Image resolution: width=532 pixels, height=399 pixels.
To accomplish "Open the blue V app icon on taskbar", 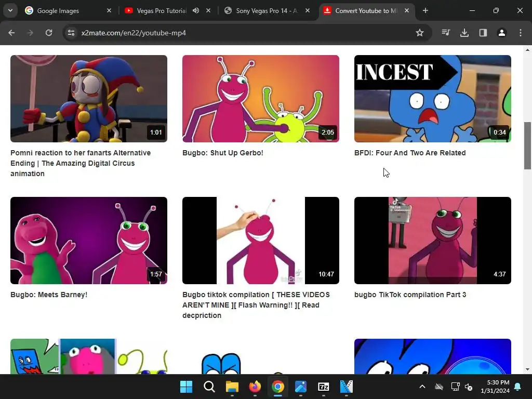I will click(x=347, y=387).
